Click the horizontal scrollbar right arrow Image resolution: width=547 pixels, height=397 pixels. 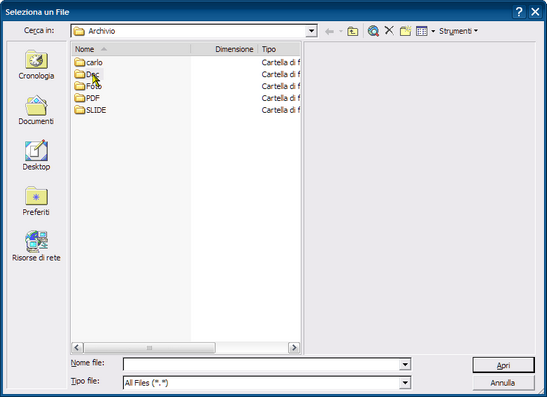coord(294,347)
